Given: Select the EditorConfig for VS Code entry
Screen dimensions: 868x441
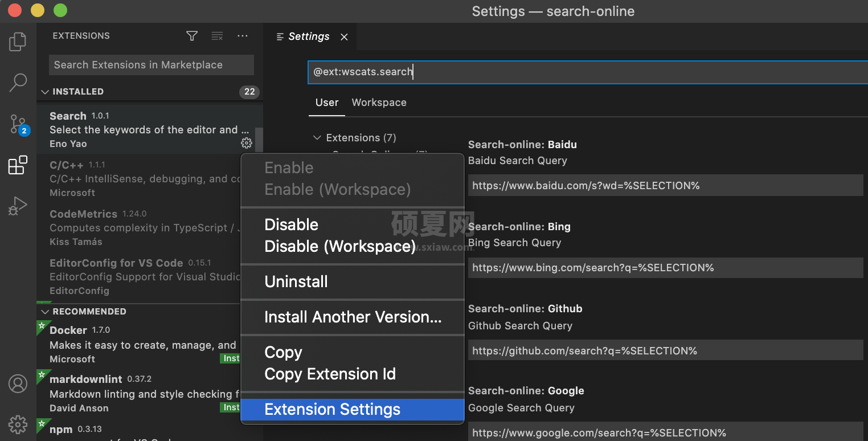Looking at the screenshot, I should pyautogui.click(x=138, y=276).
